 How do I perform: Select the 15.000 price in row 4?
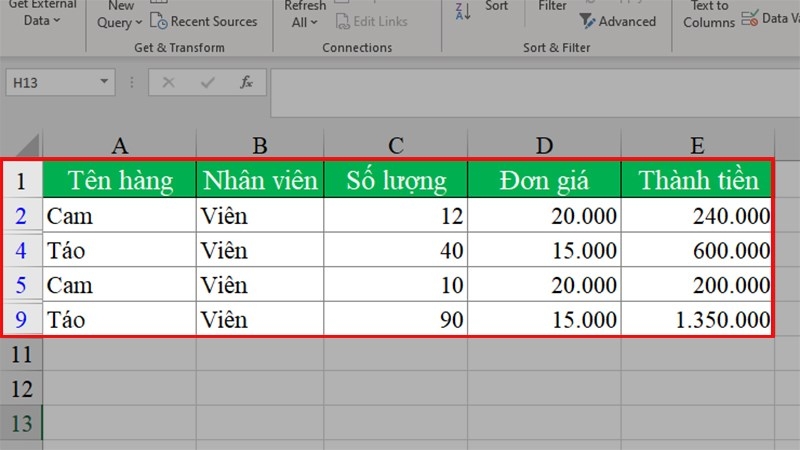[x=544, y=250]
